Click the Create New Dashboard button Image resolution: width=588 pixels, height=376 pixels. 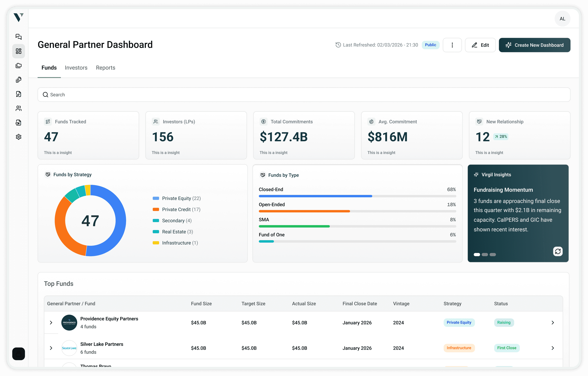pyautogui.click(x=534, y=45)
